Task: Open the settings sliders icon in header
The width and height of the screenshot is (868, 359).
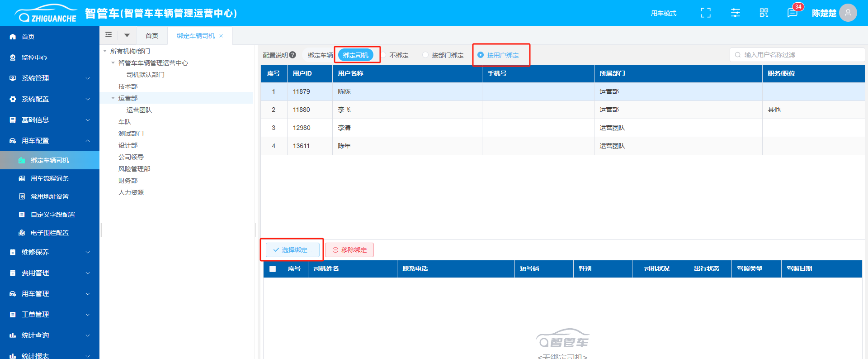Action: (x=736, y=13)
